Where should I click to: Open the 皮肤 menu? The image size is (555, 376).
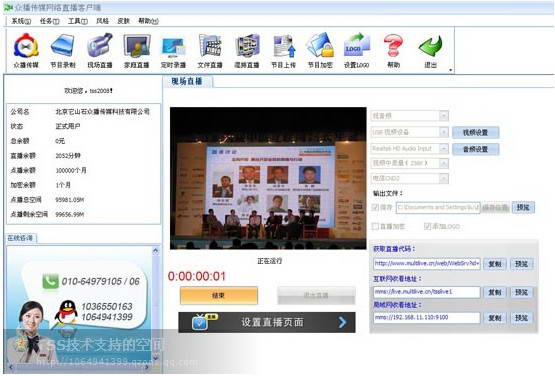coord(124,21)
